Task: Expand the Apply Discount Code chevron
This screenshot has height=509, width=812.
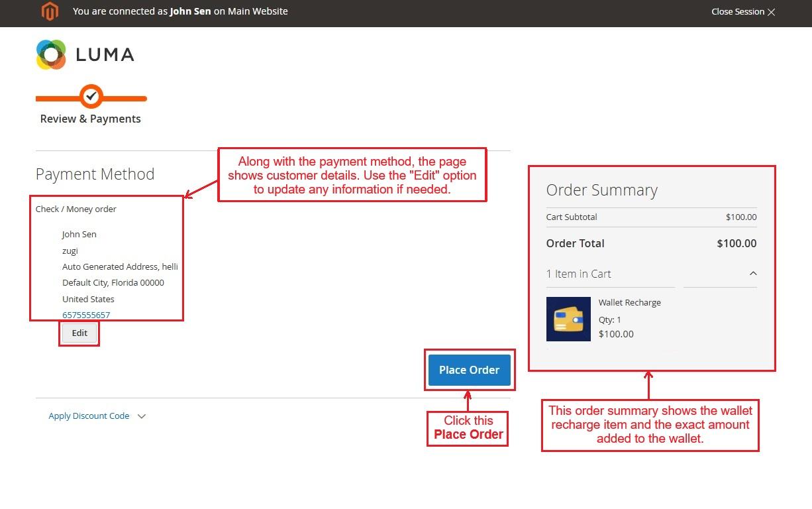Action: pyautogui.click(x=141, y=416)
